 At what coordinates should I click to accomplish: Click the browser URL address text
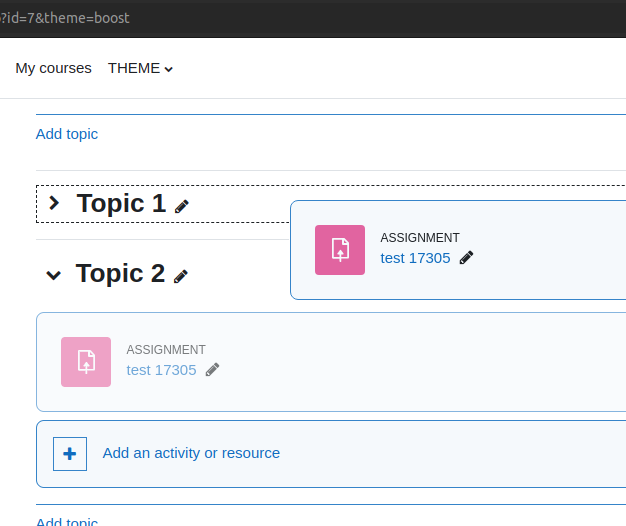point(65,18)
